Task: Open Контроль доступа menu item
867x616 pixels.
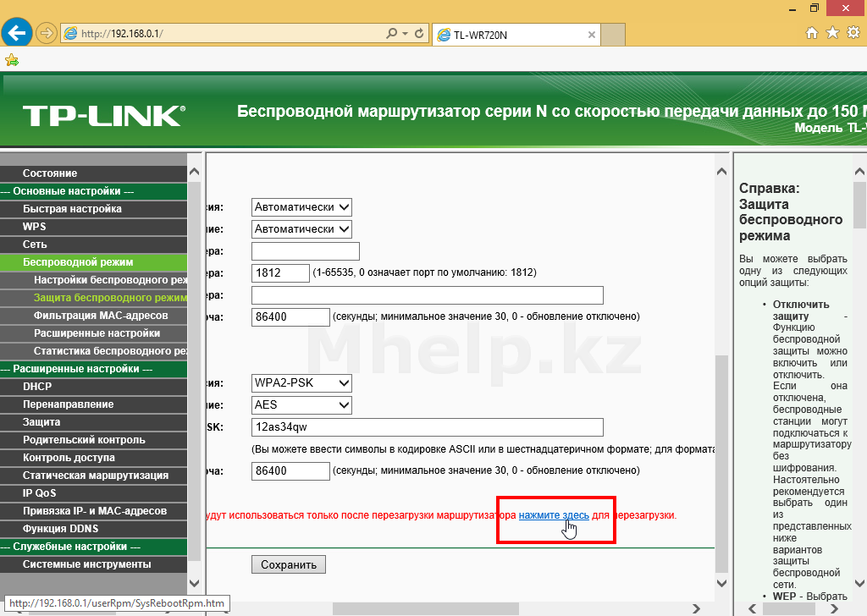Action: pos(93,458)
